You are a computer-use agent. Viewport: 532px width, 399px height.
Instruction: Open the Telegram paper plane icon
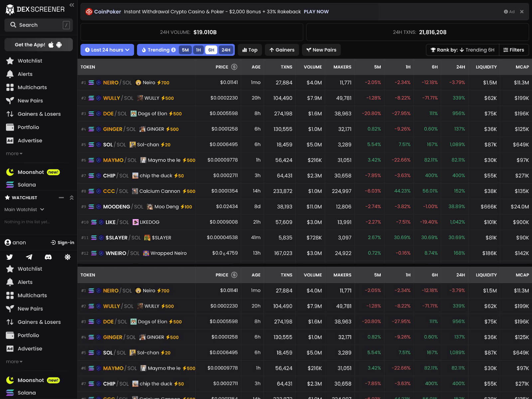click(29, 257)
